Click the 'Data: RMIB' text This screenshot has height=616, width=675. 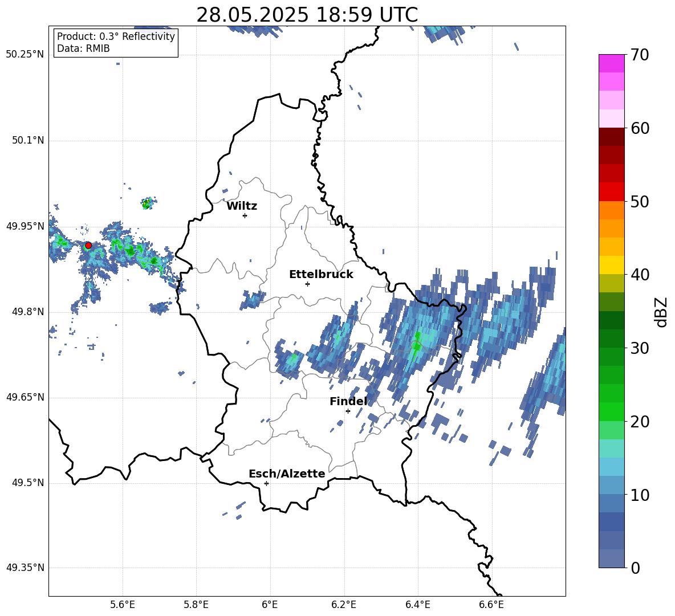83,48
